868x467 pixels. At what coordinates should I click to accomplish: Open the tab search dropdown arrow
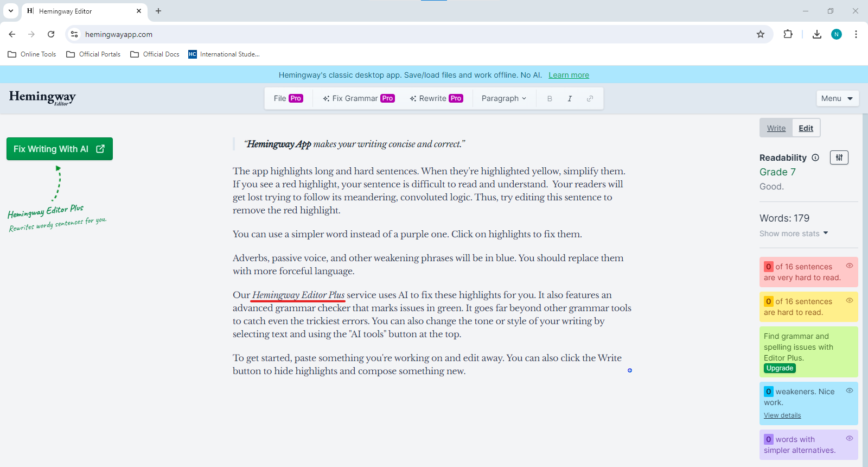[11, 11]
